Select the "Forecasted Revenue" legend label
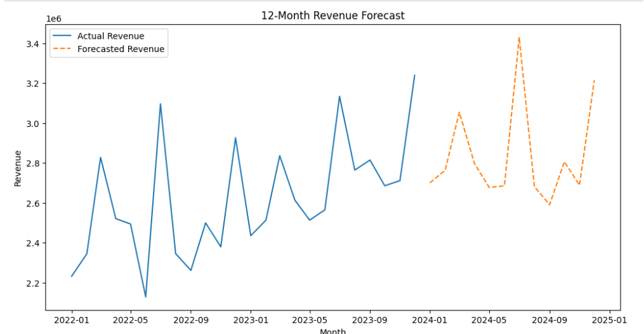 coord(121,50)
